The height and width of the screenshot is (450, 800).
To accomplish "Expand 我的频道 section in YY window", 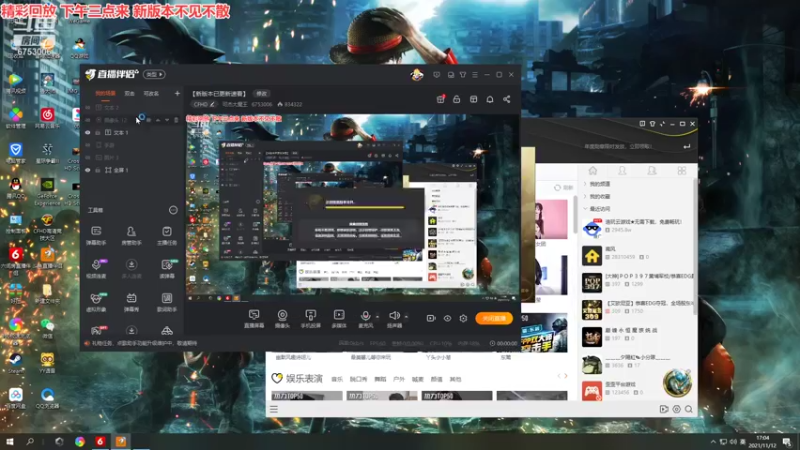I will pos(597,184).
